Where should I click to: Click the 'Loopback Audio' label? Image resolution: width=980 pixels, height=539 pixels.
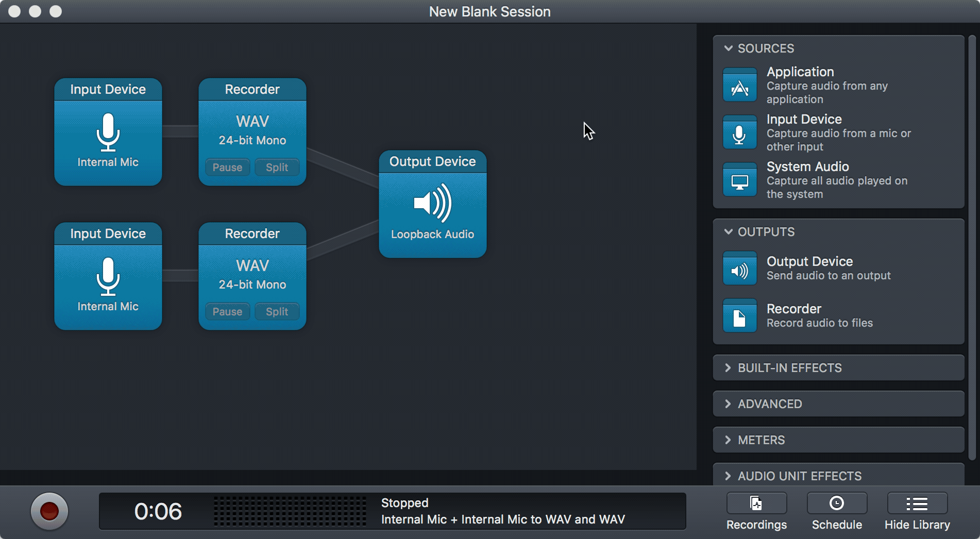pos(433,234)
